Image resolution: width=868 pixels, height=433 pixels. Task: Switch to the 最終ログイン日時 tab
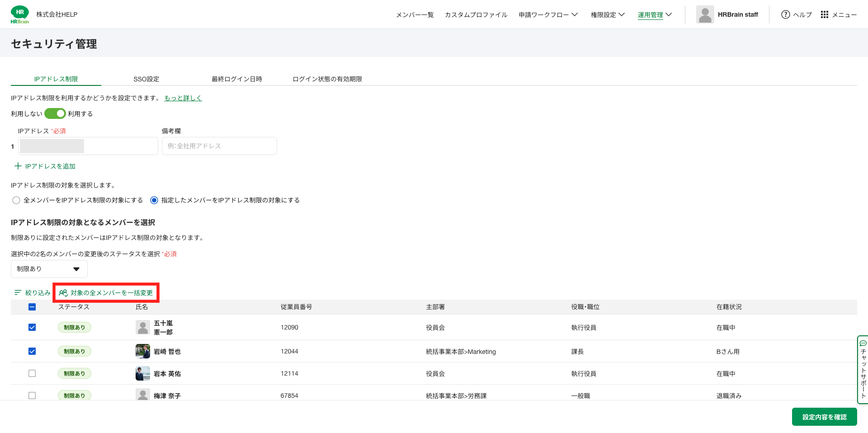pos(237,79)
